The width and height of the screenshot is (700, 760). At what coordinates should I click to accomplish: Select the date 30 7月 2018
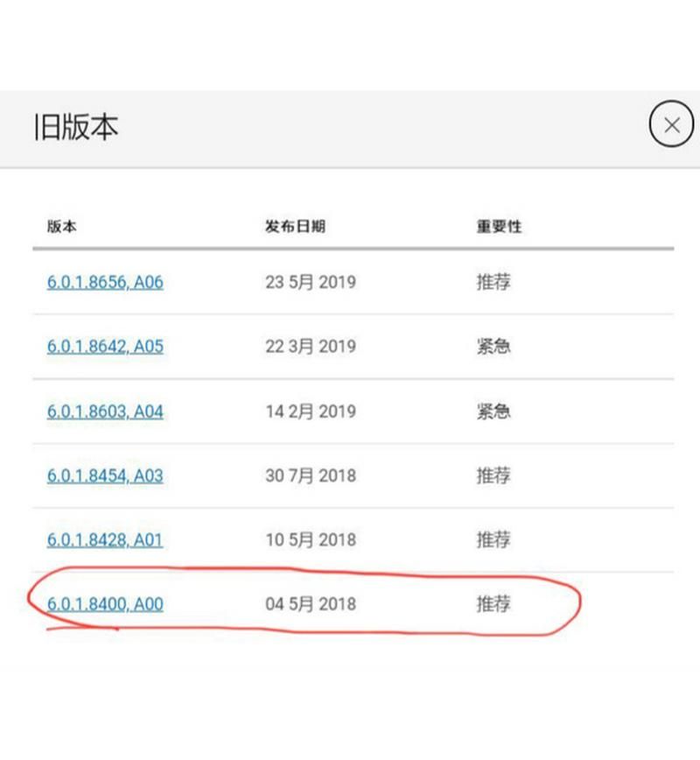(x=311, y=476)
